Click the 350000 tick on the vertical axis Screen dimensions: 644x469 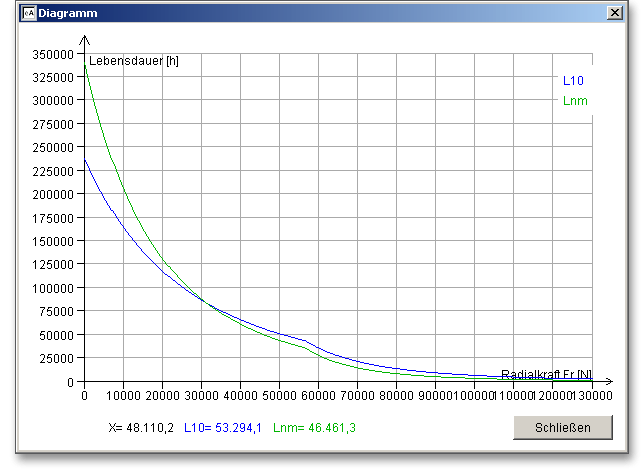pos(54,53)
